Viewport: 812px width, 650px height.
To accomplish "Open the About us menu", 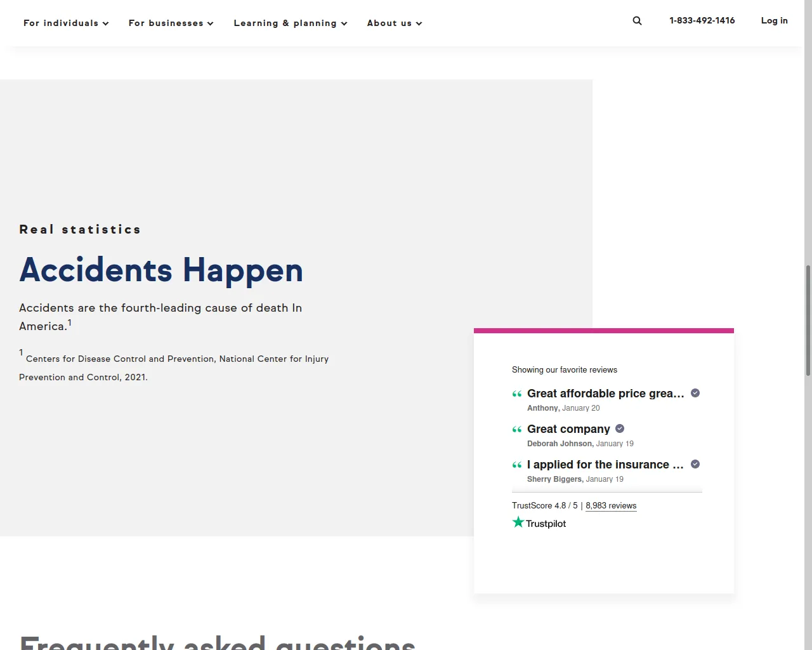I will point(394,23).
